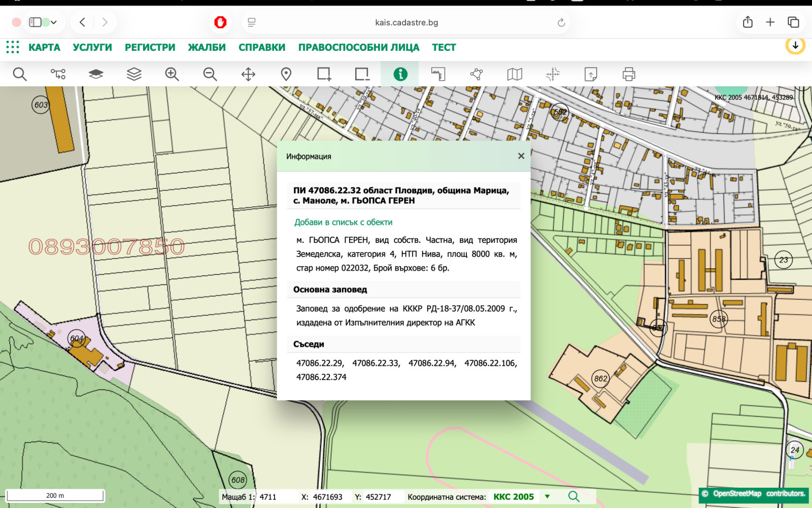Expand the sidebar dropdown chevron
Viewport: 812px width, 508px height.
54,22
